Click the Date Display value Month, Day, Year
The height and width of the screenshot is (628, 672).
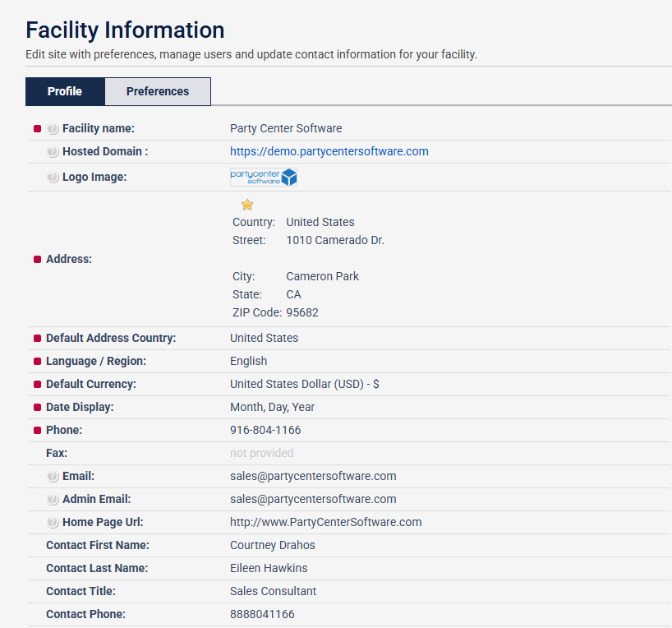point(272,407)
